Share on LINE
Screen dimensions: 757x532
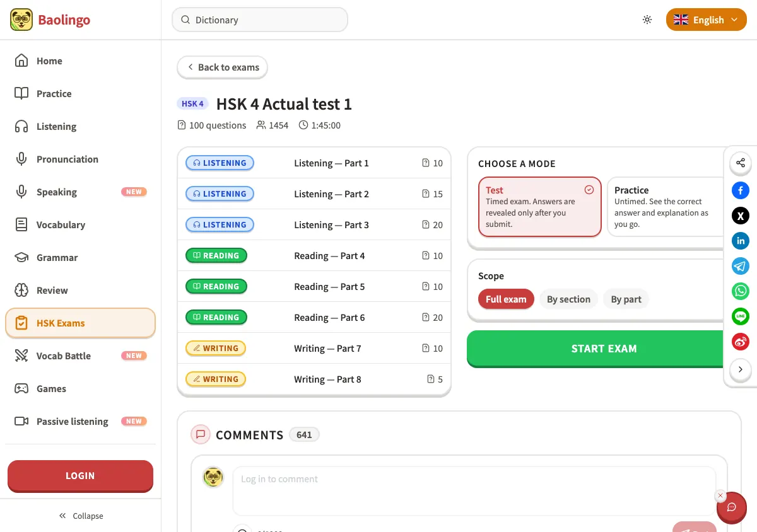coord(741,316)
